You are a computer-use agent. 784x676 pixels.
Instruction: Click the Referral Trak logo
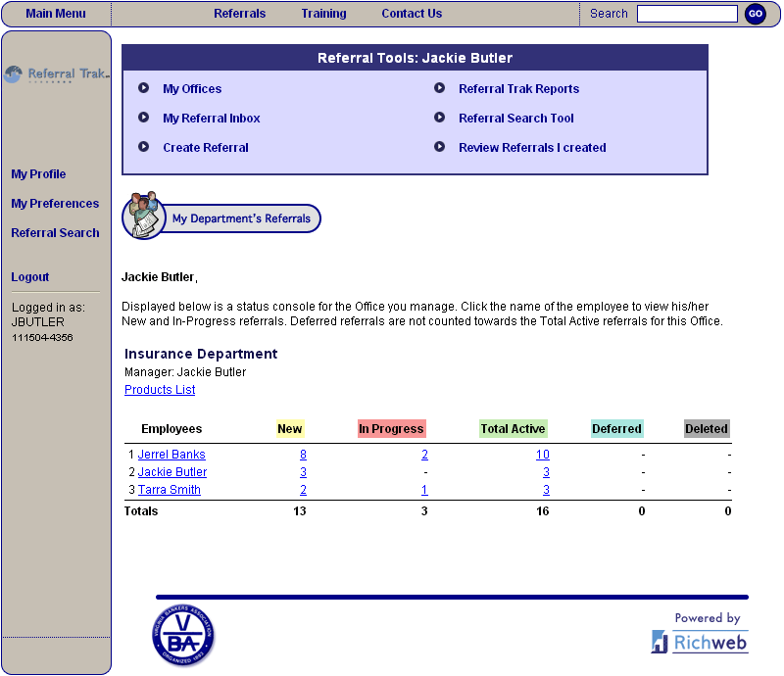pyautogui.click(x=57, y=74)
